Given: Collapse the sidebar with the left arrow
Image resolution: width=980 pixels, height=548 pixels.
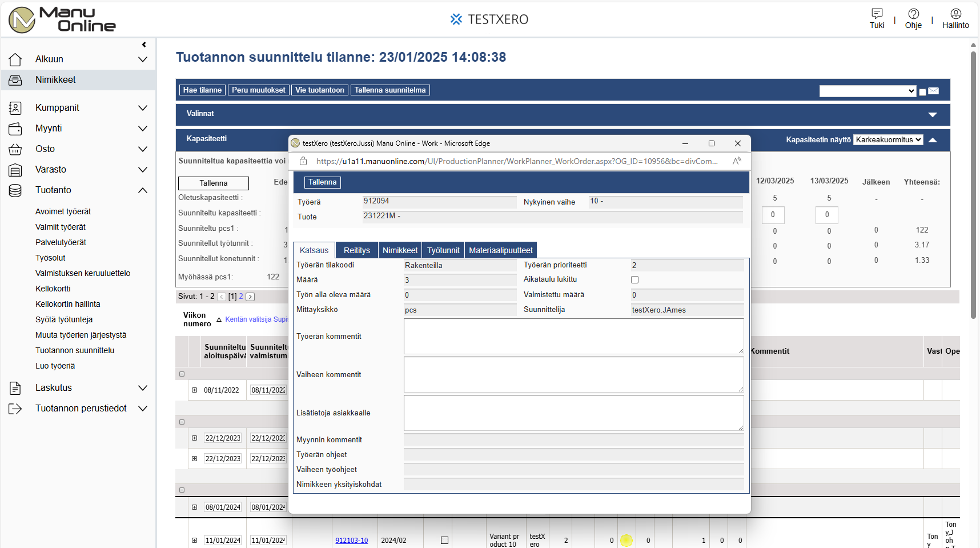Looking at the screenshot, I should pos(144,45).
